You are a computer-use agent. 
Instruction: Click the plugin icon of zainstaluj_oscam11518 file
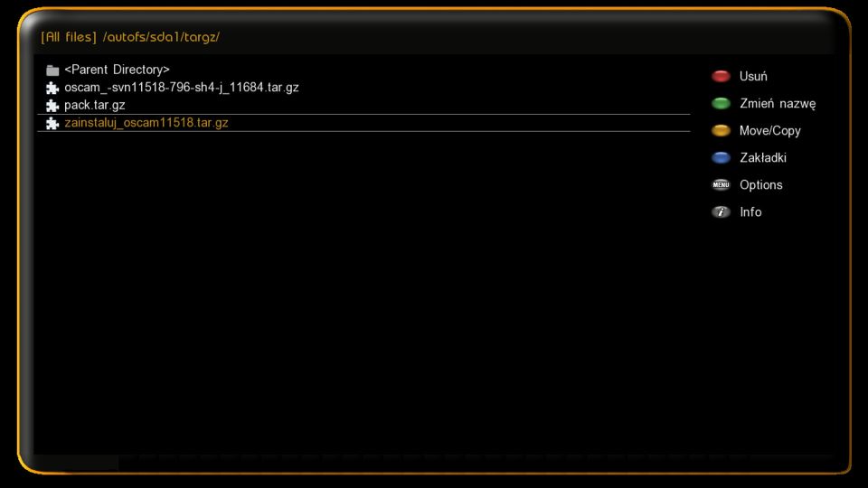pos(52,124)
